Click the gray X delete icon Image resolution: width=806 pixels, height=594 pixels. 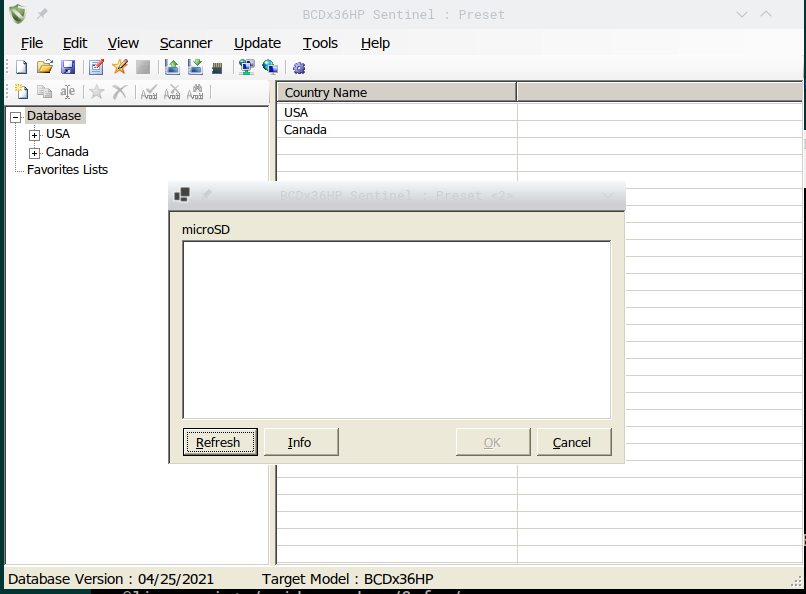click(119, 92)
